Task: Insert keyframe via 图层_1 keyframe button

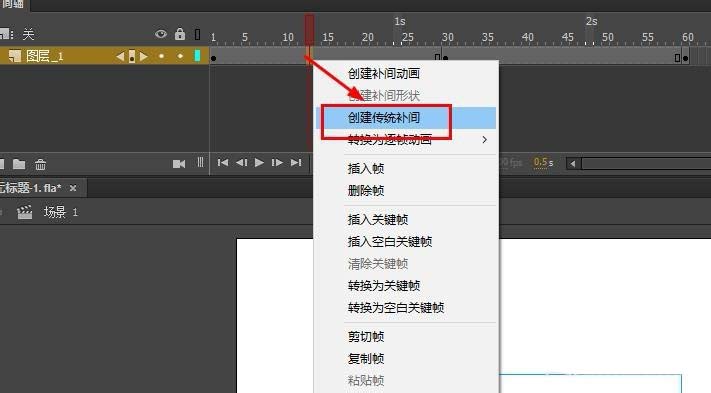Action: pos(131,57)
